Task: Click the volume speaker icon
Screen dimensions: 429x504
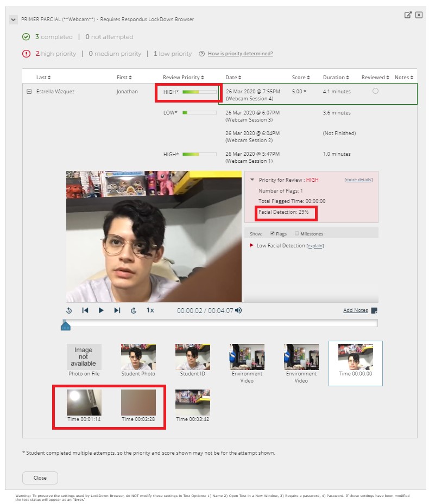Action: 238,310
